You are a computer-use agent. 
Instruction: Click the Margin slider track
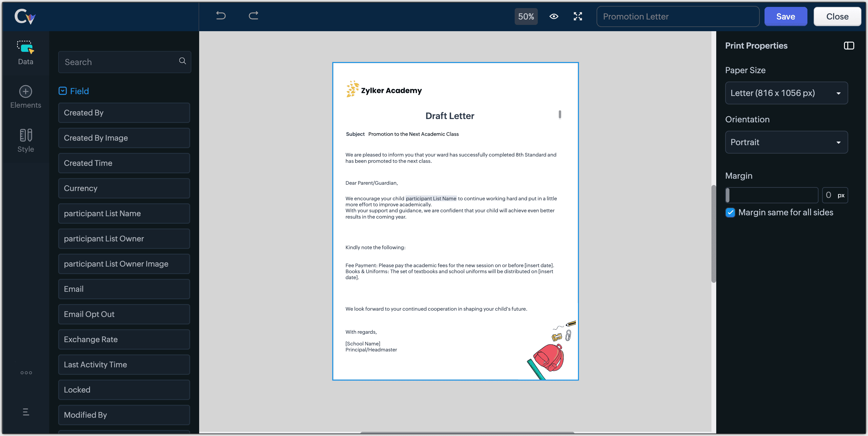click(772, 195)
